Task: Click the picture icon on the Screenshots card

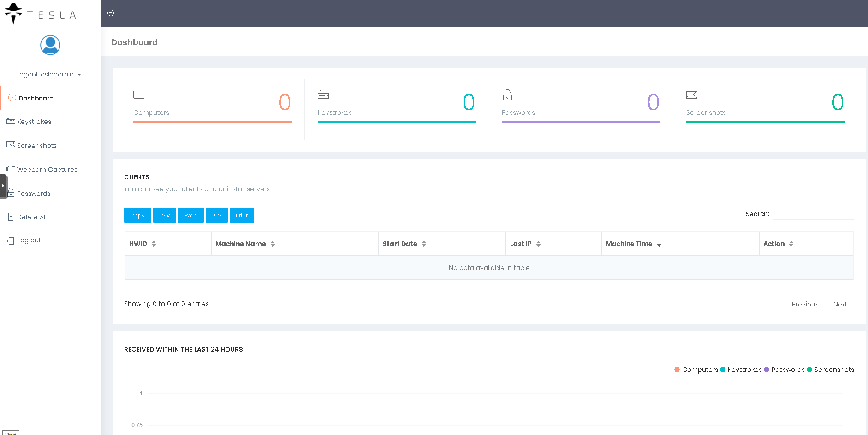Action: [692, 95]
